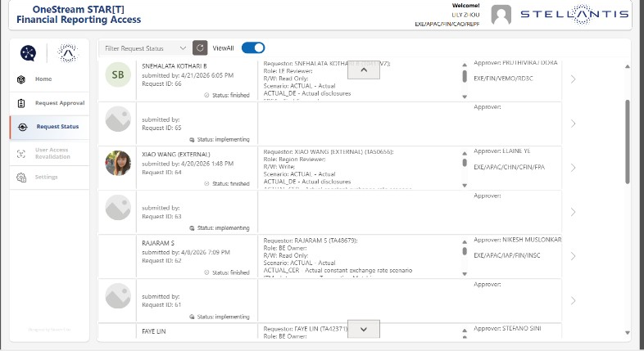Viewport: 644px width, 351px height.
Task: Click the User Access Revalidation icon
Action: pyautogui.click(x=21, y=153)
